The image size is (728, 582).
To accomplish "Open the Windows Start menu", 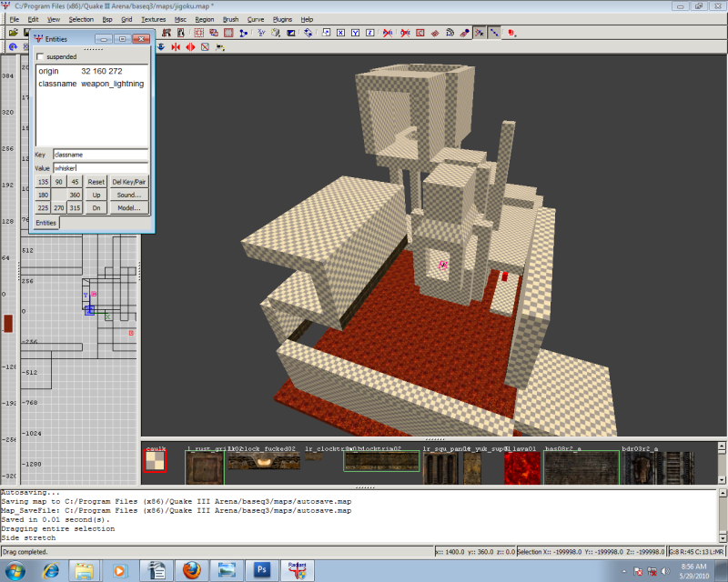I will pos(15,570).
